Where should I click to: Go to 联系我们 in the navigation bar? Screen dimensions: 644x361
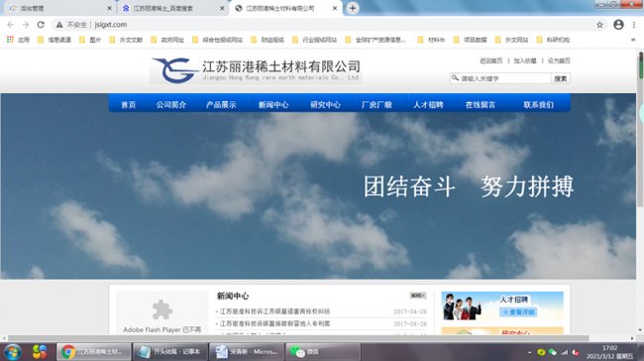(538, 105)
